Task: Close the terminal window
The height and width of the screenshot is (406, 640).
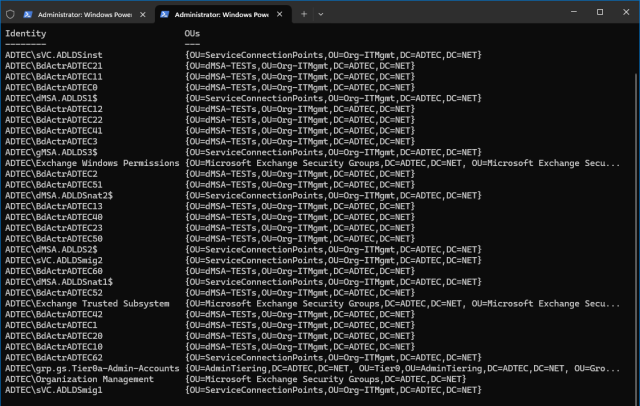Action: point(626,12)
